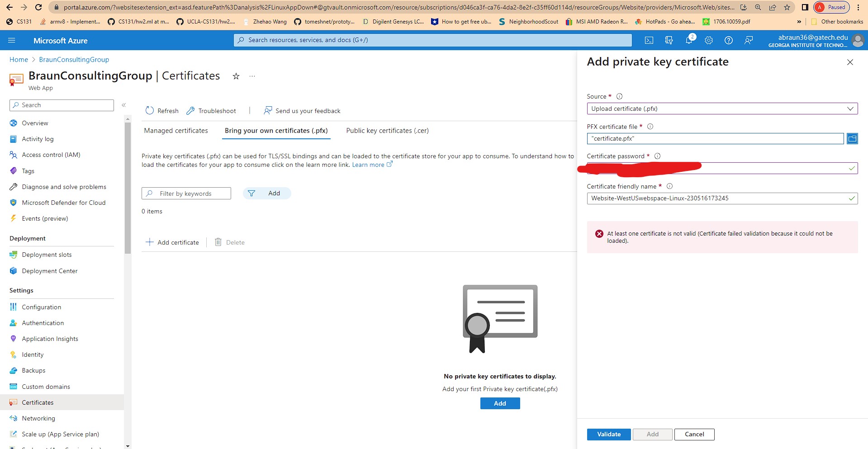Screen dimensions: 868x449
Task: Click Troubleshoot in the toolbar
Action: point(211,111)
